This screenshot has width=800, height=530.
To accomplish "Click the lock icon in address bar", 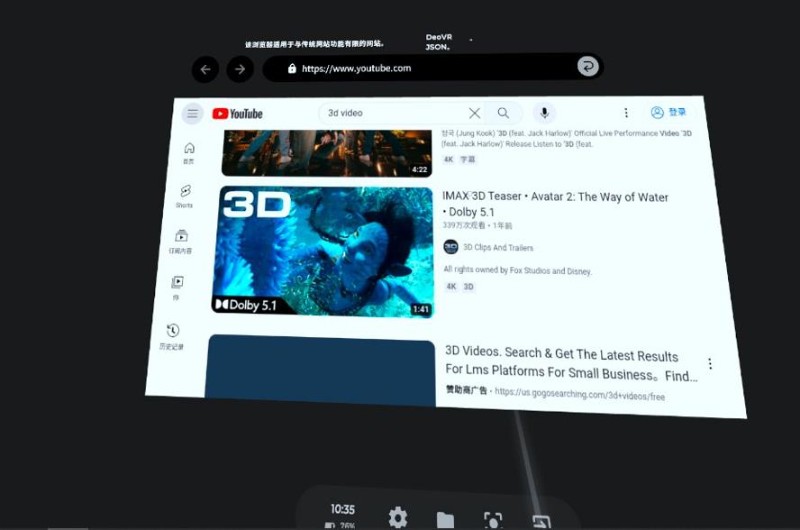I will tap(292, 68).
